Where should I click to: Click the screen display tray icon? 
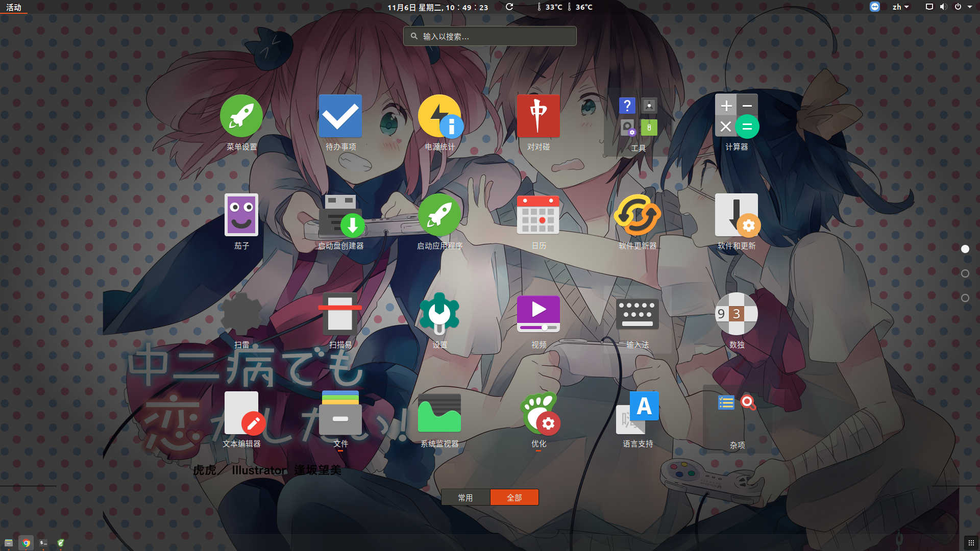coord(929,7)
